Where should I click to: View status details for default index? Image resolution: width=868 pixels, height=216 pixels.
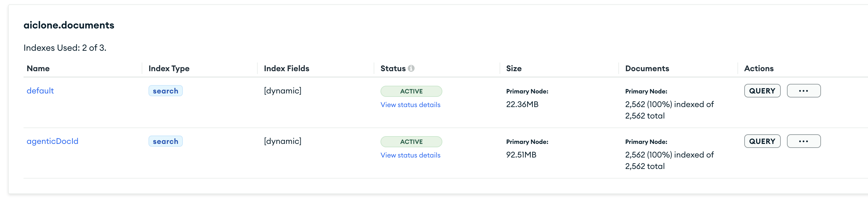410,105
